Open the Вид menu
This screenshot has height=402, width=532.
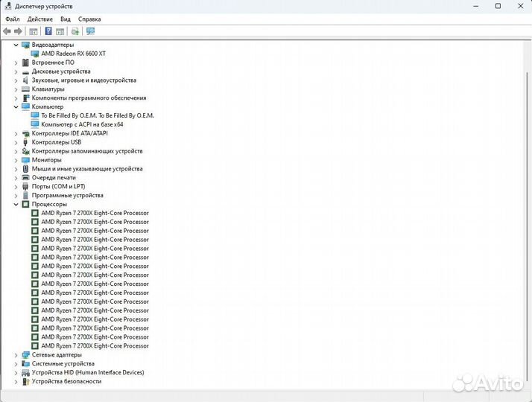click(66, 19)
